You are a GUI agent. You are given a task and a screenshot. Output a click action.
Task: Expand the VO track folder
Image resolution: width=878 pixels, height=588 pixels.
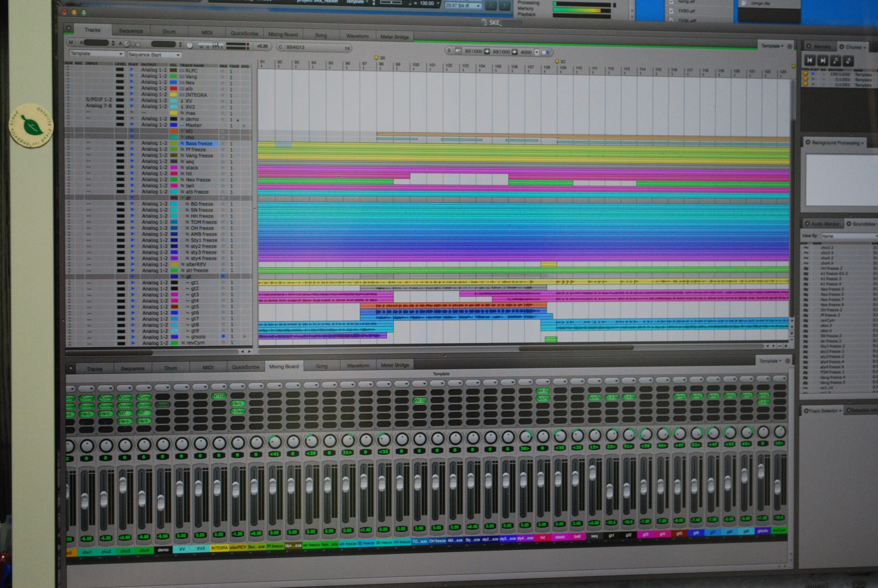click(182, 131)
